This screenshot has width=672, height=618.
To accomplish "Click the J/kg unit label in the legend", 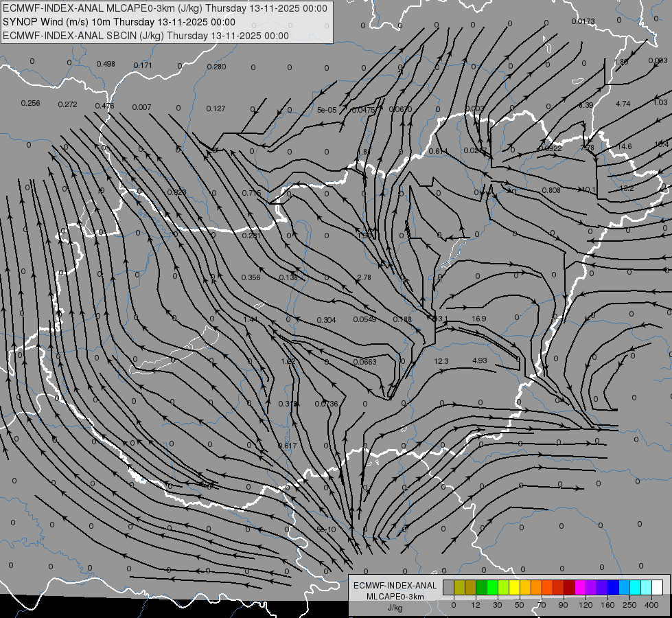I will pos(395,608).
